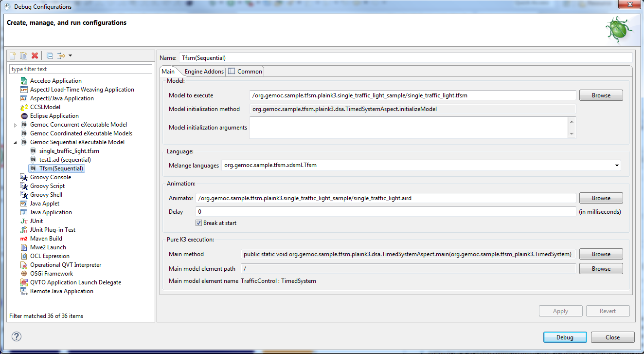
Task: Toggle the Break at start checkbox
Action: (x=198, y=223)
